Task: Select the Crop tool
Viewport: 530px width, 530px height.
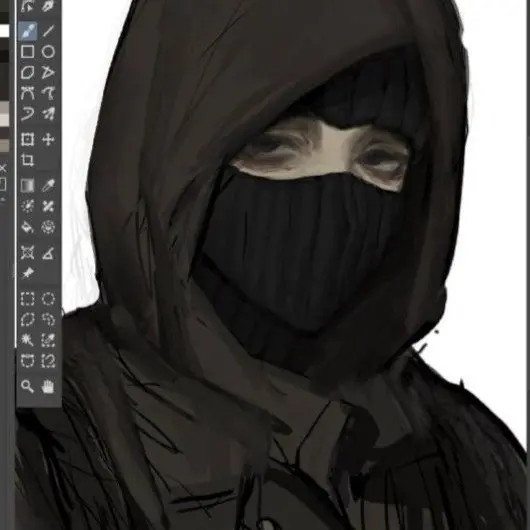Action: [27, 160]
